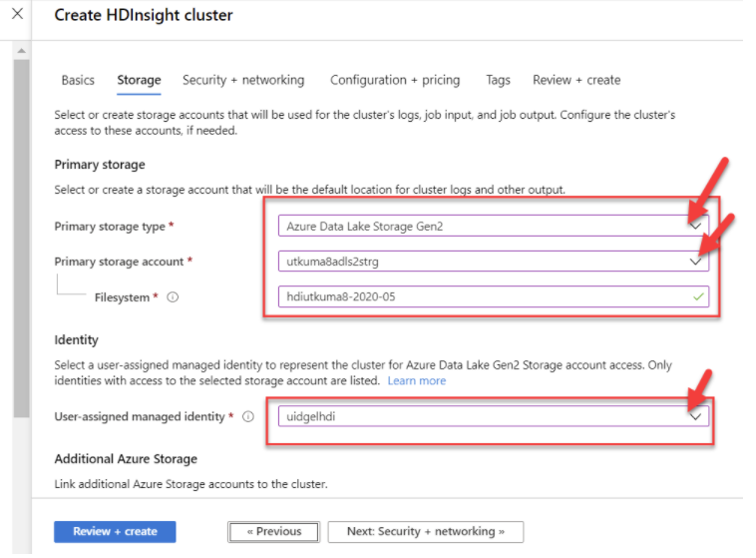Go to Configuration + pricing tab

click(x=395, y=80)
